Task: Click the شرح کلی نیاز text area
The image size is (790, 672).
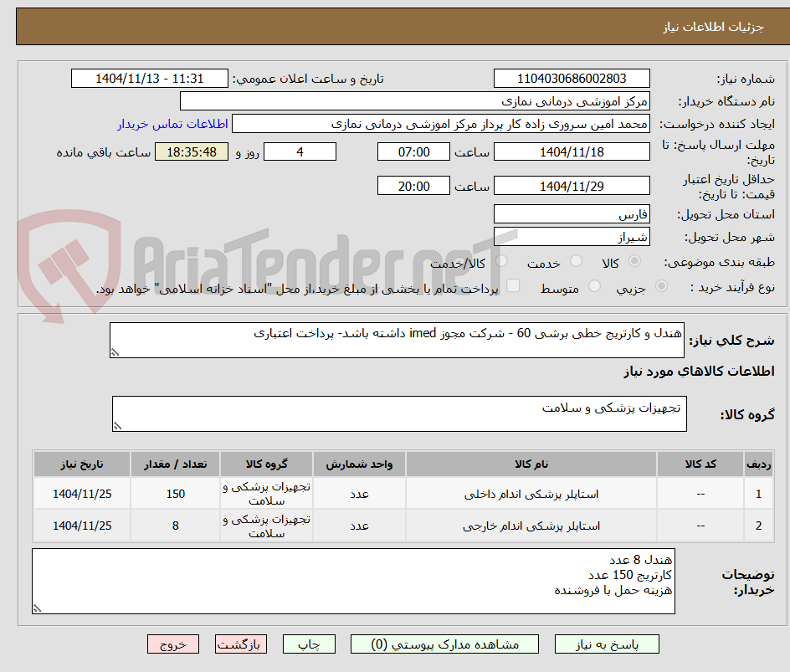Action: (397, 341)
